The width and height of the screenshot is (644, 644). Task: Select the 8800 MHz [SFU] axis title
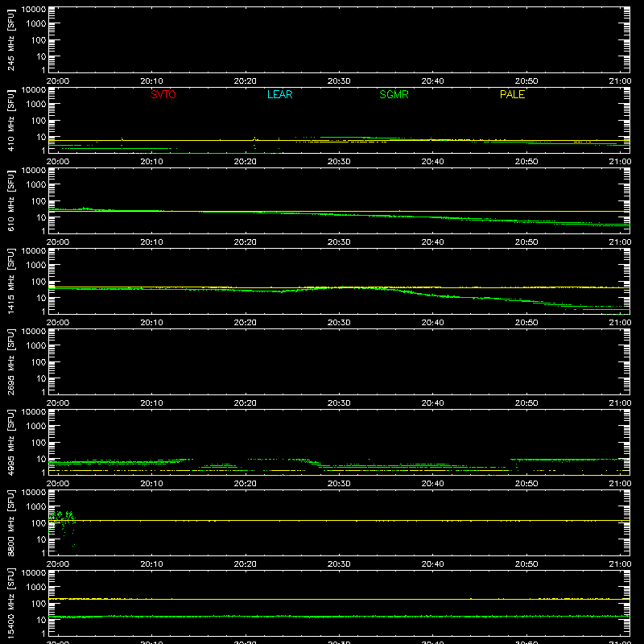[10, 523]
